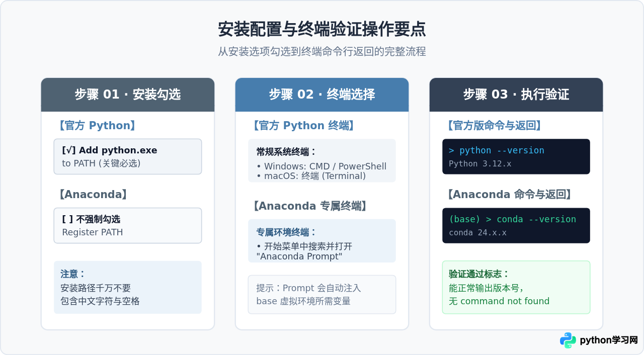Click the 包含中文字符与空格 line

(100, 301)
